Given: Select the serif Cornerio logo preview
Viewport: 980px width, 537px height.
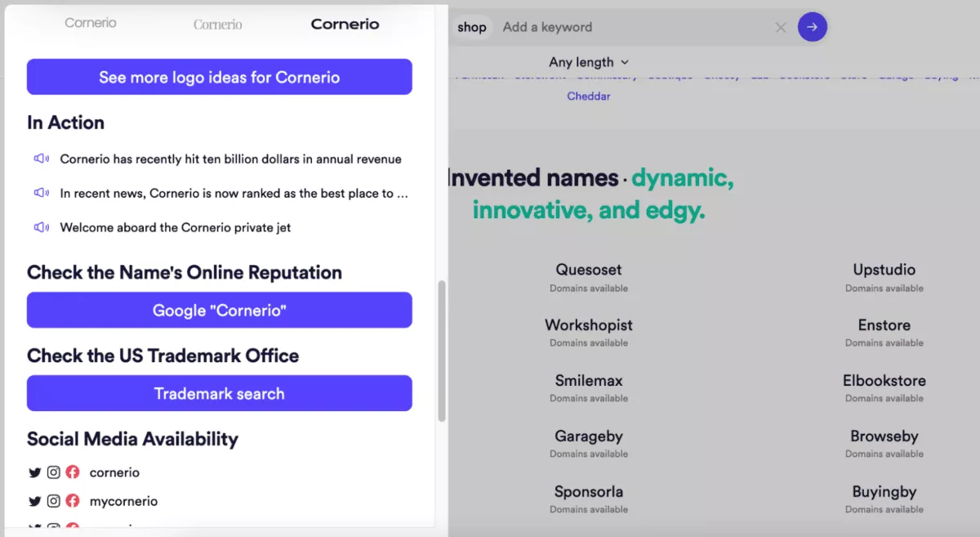Looking at the screenshot, I should click(218, 25).
